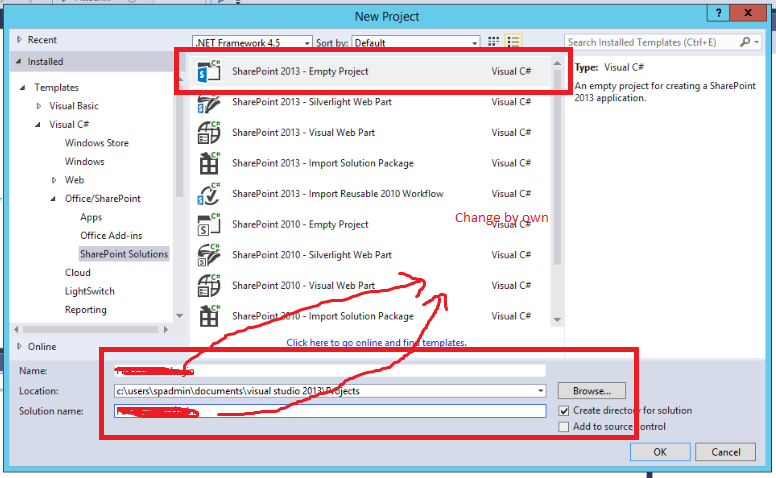Switch to medium icons list view
Viewport: 776px width, 478px height.
point(513,42)
